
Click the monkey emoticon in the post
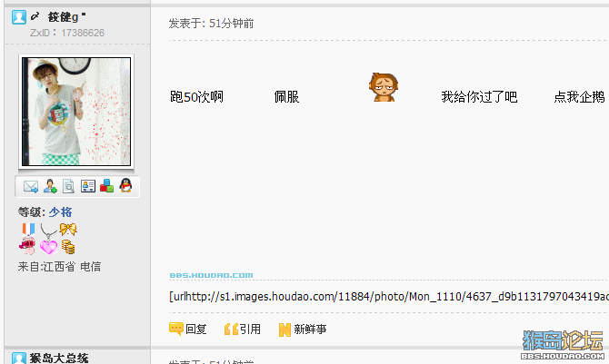point(384,87)
